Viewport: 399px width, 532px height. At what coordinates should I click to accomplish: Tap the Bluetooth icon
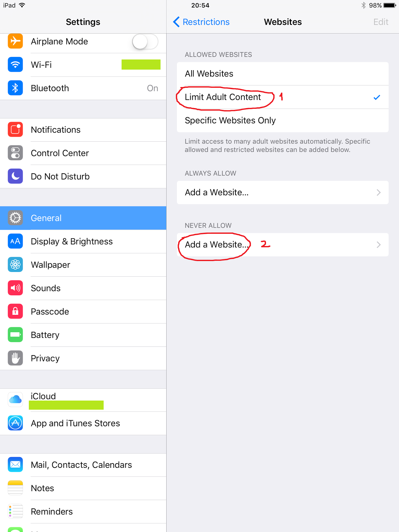[15, 88]
